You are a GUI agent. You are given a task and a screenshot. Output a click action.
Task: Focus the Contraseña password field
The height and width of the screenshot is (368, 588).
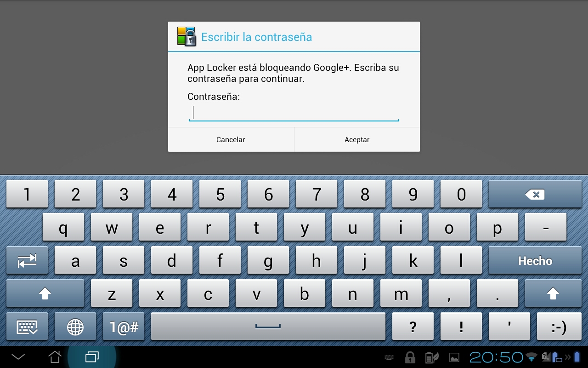pos(294,113)
